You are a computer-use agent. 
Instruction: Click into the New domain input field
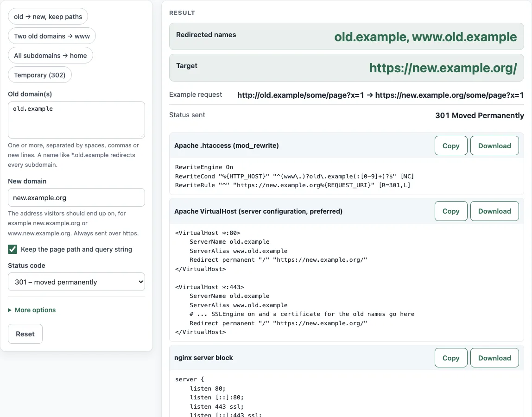pyautogui.click(x=76, y=197)
